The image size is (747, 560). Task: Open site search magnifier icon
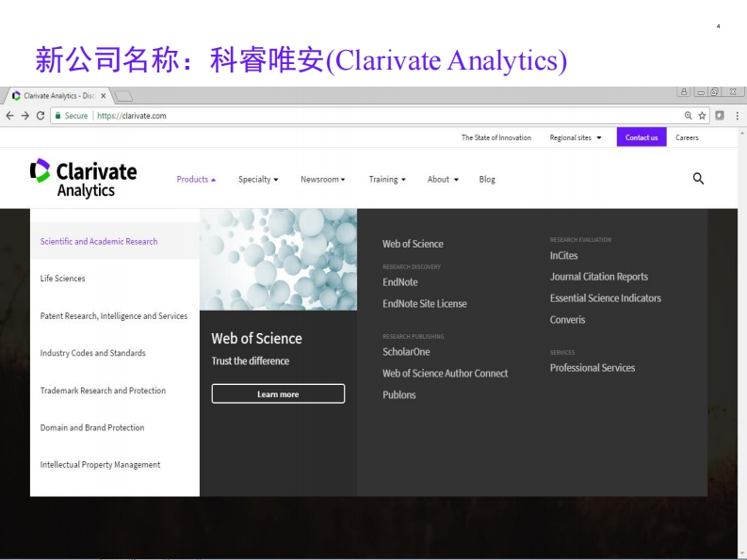698,179
